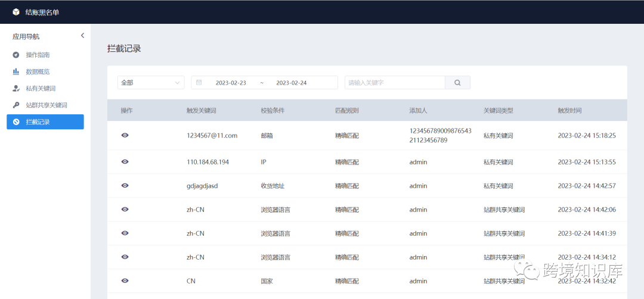Collapse the 应用导航 sidebar

pyautogui.click(x=82, y=36)
